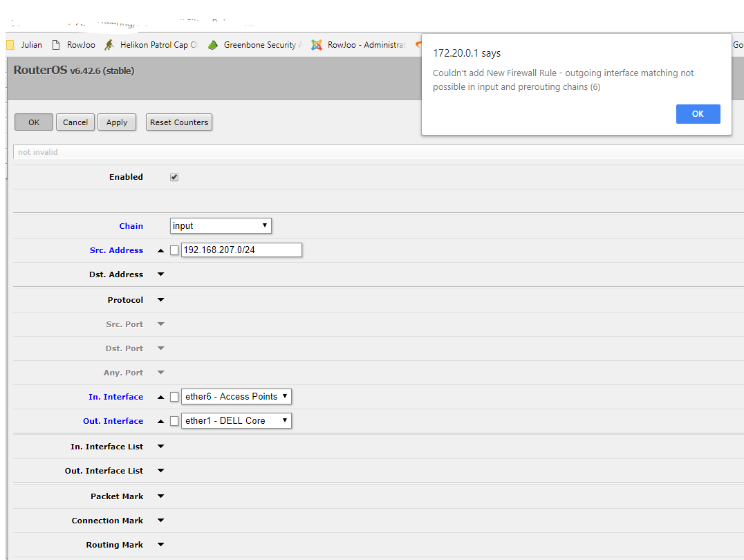The width and height of the screenshot is (744, 560).
Task: Toggle the In. Interface invert checkbox
Action: tap(174, 397)
